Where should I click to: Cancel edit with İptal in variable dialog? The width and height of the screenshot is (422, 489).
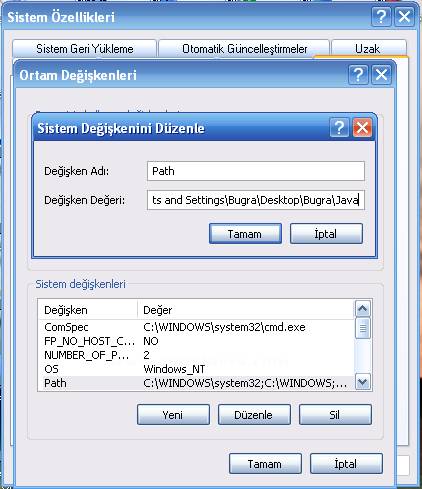coord(326,234)
